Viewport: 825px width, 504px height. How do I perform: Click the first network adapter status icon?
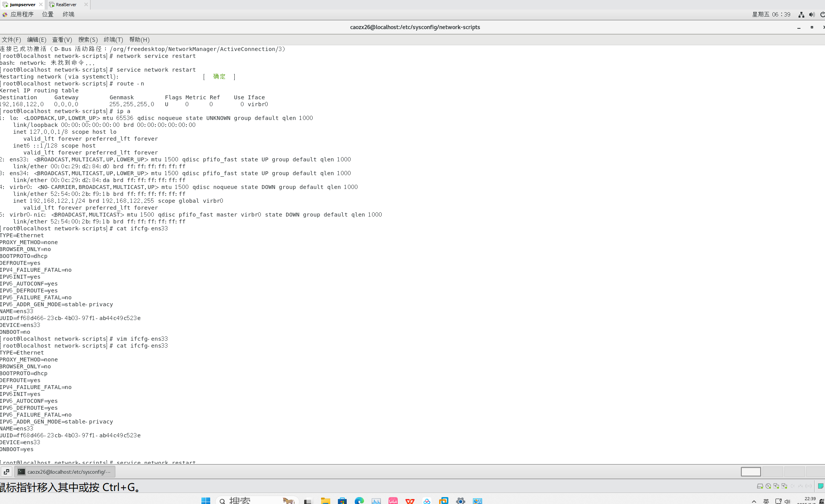[x=776, y=486]
